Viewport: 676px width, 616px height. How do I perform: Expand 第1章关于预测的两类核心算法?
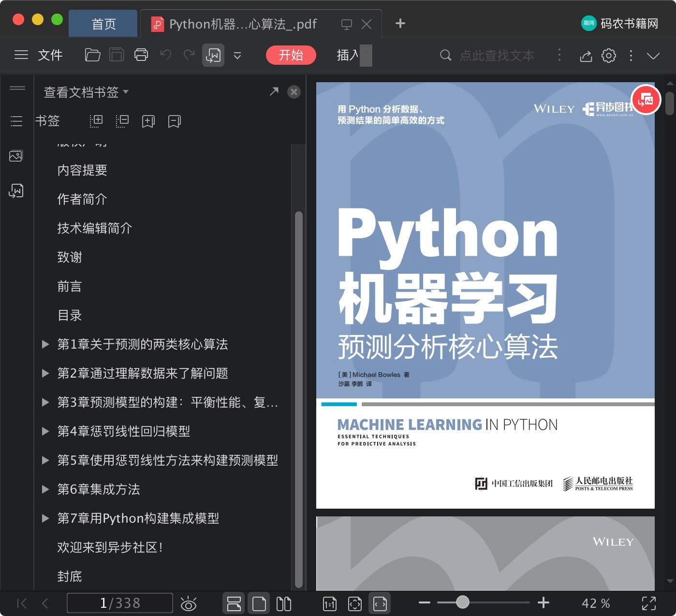(45, 344)
